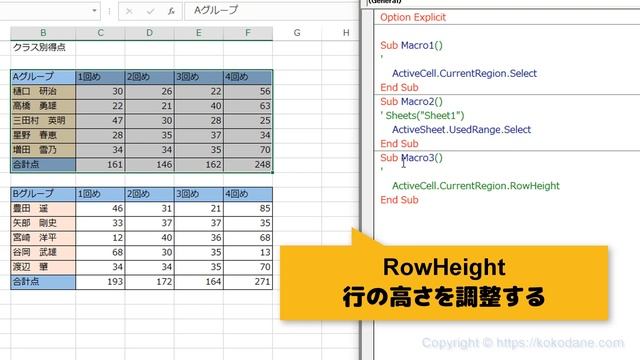This screenshot has width=640, height=360.
Task: Select the name cell 高橋 勇雄
Action: click(43, 106)
